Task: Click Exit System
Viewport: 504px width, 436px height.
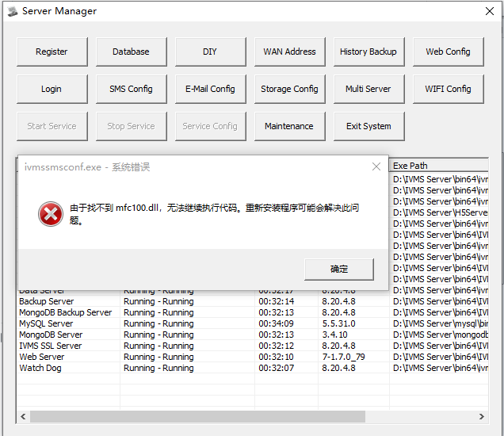Action: pos(368,126)
